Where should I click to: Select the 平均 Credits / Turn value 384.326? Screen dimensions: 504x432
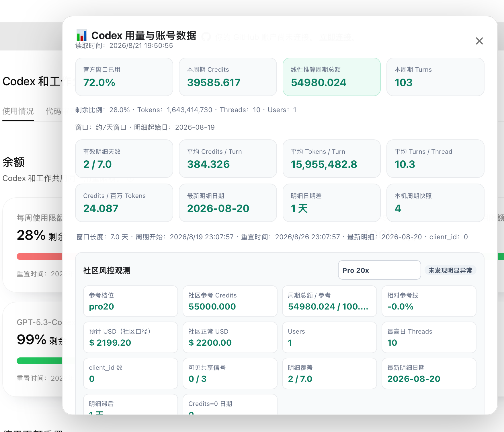(208, 164)
